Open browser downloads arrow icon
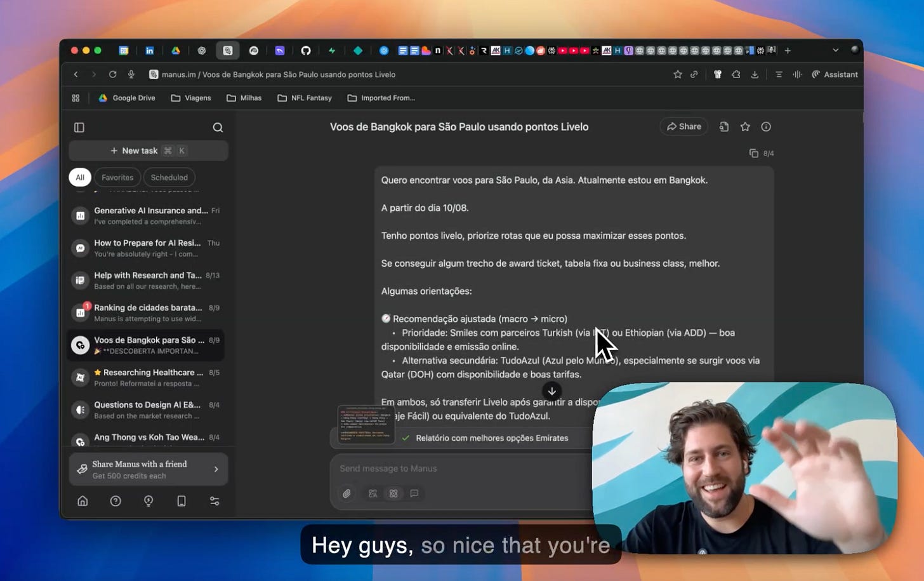 point(755,74)
